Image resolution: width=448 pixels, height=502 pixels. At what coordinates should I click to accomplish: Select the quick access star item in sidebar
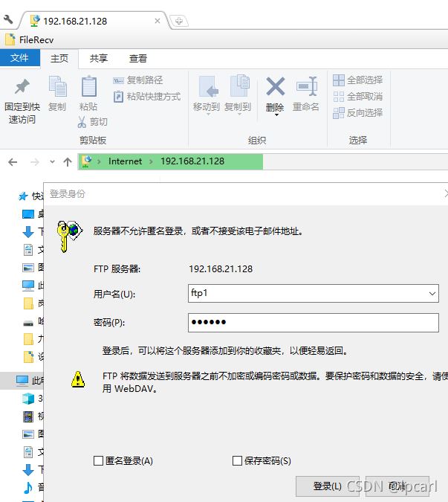pos(23,196)
